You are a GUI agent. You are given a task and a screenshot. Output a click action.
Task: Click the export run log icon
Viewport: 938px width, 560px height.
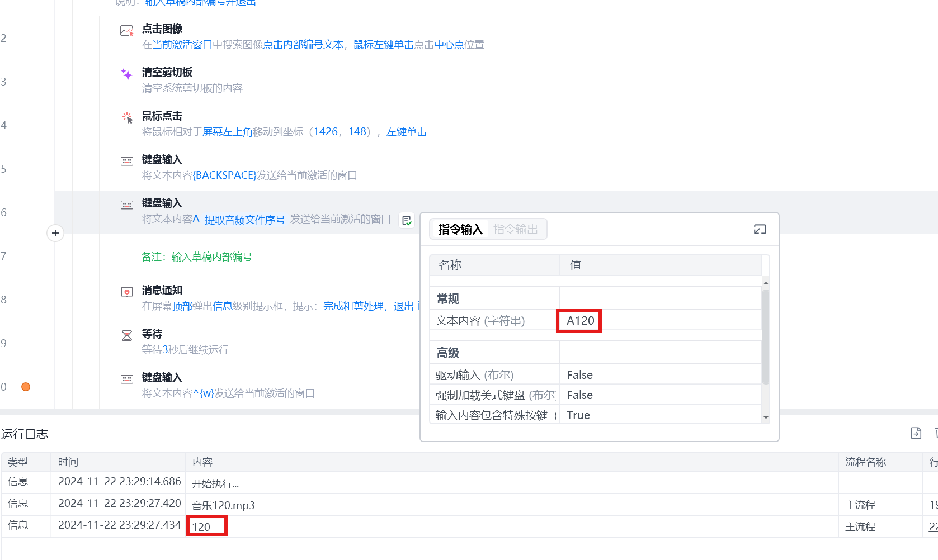click(x=916, y=433)
